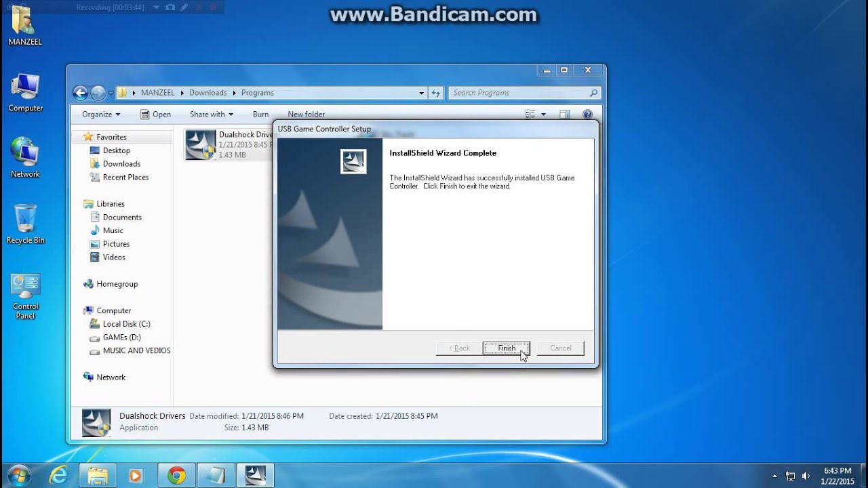Click the network tray icon
Viewport: 868px width, 488px height.
790,476
